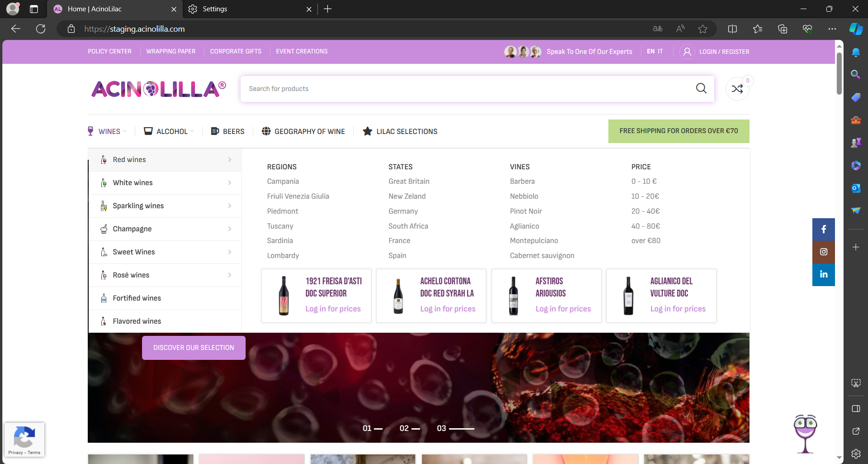Click LOGIN / REGISTER link
The width and height of the screenshot is (868, 464).
pos(724,52)
